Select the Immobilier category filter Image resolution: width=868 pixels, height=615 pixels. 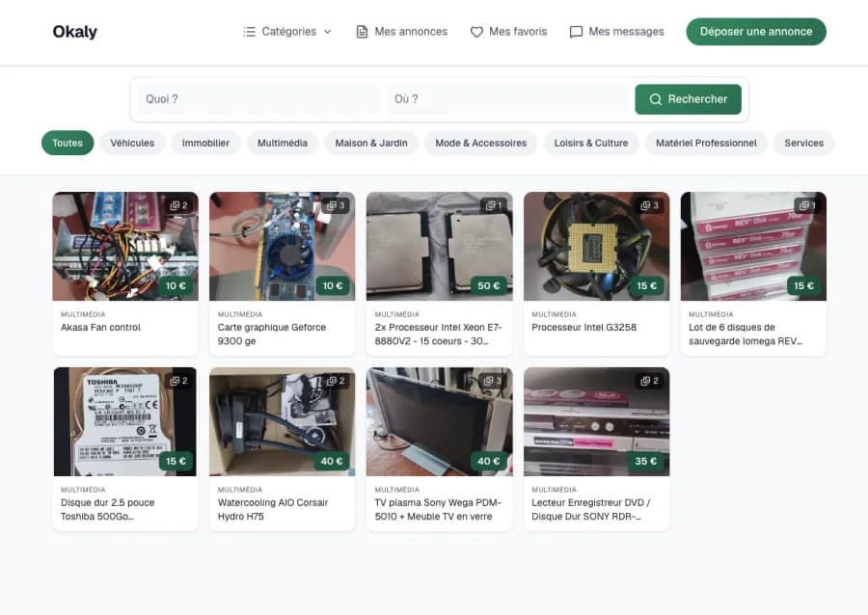pos(205,143)
